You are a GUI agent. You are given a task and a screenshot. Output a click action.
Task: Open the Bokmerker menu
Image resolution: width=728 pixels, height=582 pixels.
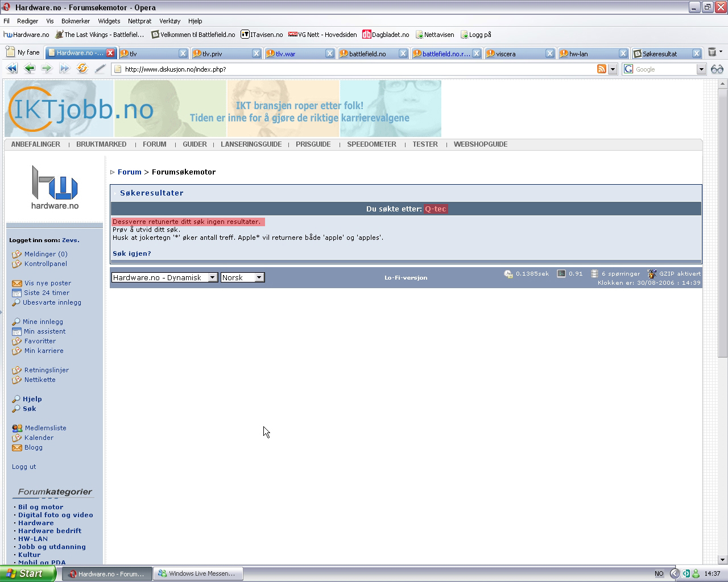[76, 21]
